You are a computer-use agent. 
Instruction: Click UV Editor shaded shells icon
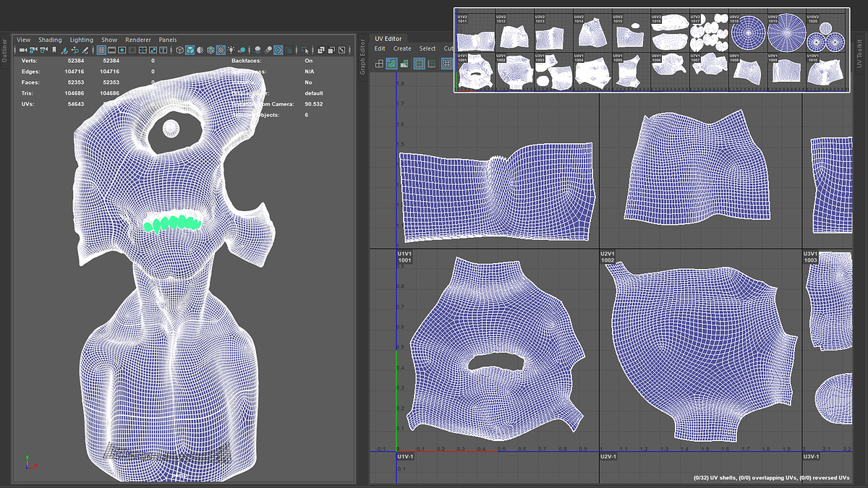391,64
